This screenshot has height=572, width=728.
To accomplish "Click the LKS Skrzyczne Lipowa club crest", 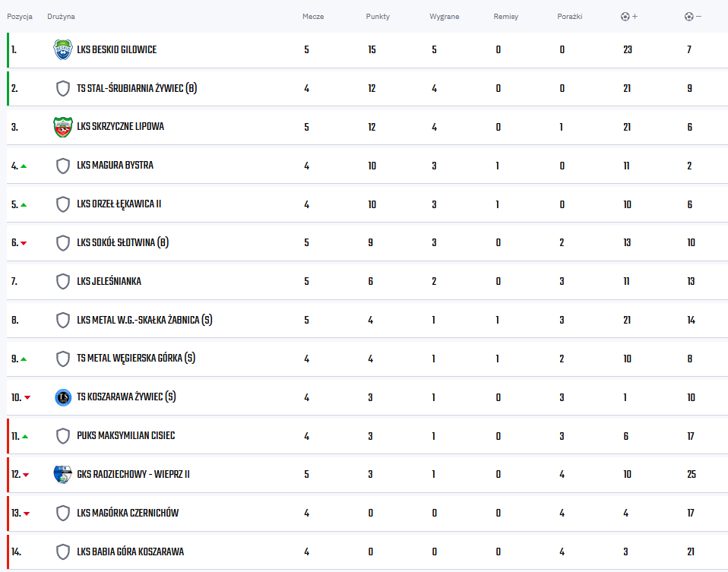I will click(62, 127).
